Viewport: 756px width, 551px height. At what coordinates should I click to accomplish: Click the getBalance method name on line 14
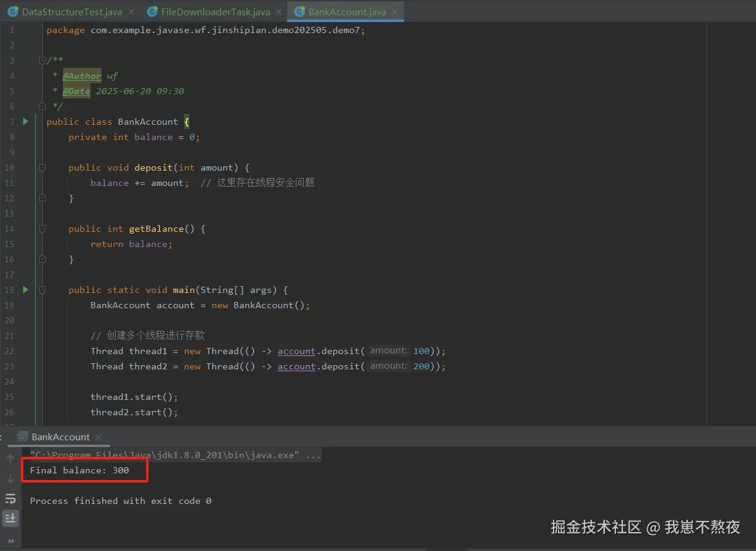156,229
